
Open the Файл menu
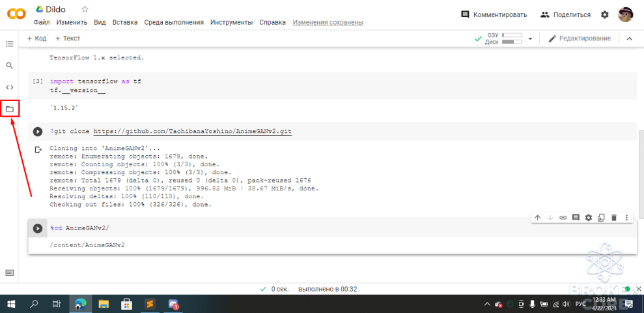point(42,22)
